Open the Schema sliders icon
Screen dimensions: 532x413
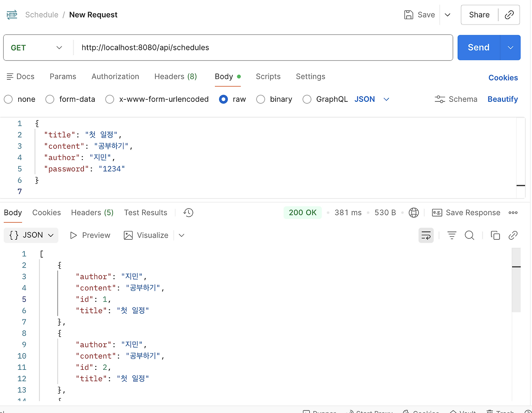pyautogui.click(x=440, y=99)
